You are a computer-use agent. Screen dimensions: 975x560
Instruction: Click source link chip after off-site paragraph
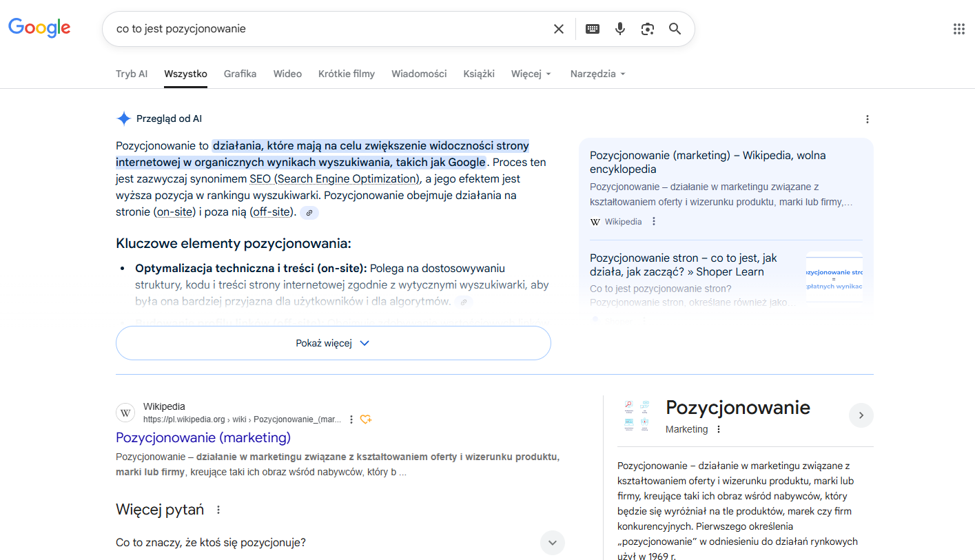[x=309, y=213]
